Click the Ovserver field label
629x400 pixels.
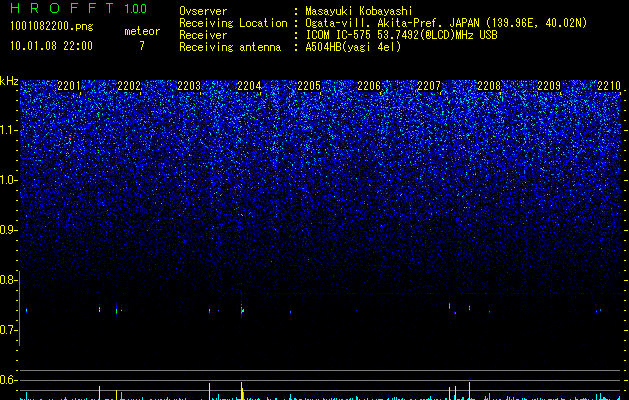coord(203,11)
